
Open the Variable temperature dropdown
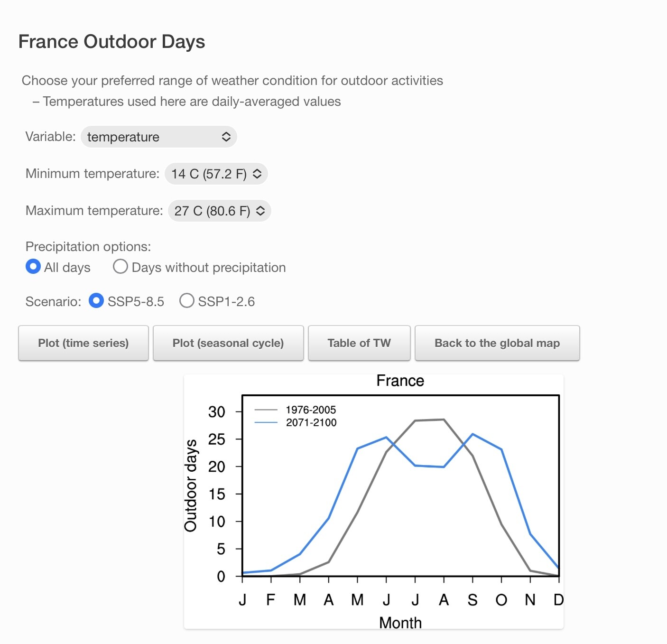point(158,137)
